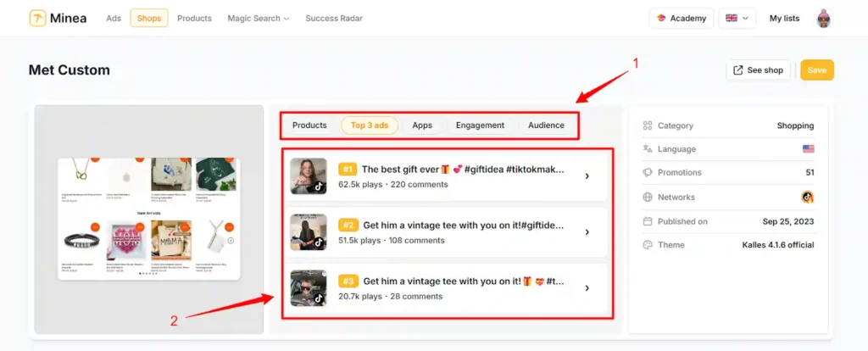Open the Ads section

[114, 19]
